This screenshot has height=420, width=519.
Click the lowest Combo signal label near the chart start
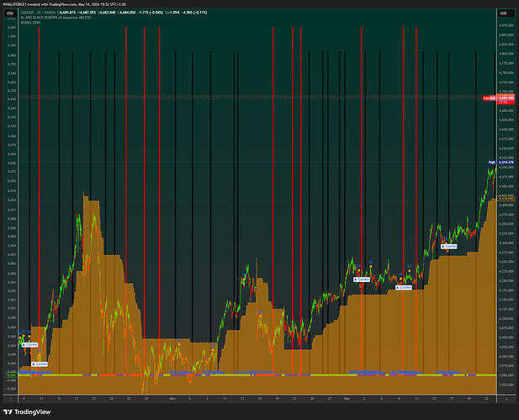40,364
